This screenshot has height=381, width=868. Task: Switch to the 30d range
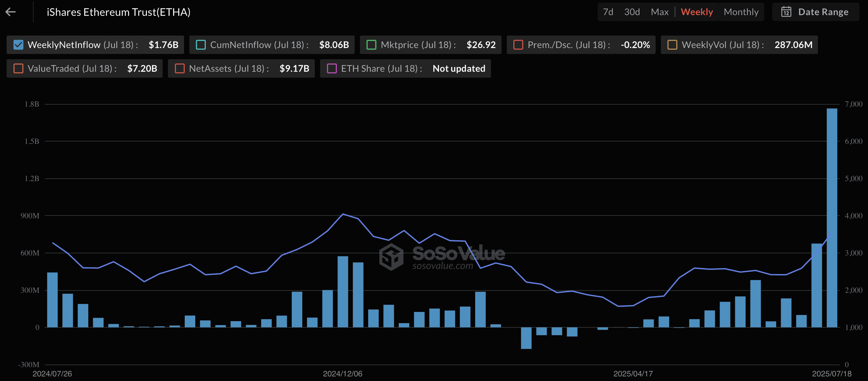[x=632, y=12]
